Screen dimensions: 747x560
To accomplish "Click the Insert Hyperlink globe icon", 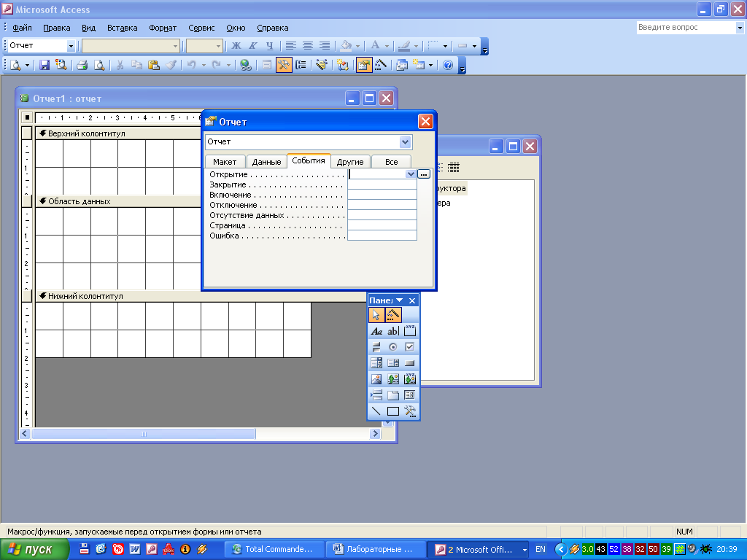I will click(x=245, y=65).
